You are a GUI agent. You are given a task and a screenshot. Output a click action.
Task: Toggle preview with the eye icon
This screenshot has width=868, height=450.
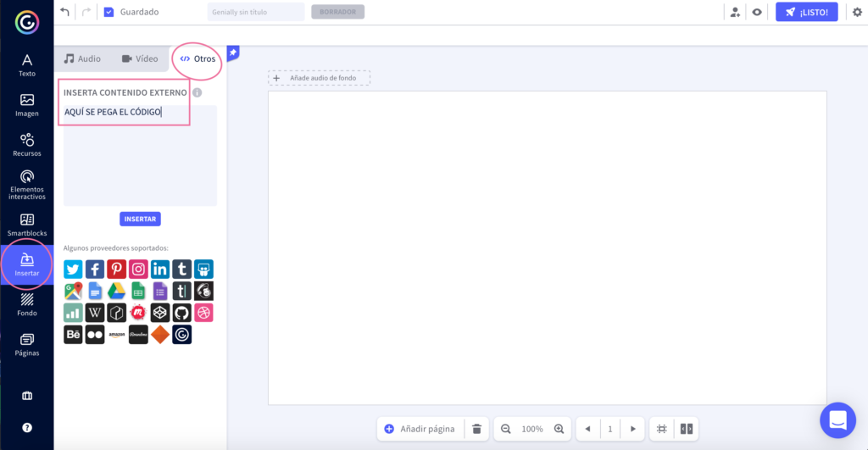(757, 12)
